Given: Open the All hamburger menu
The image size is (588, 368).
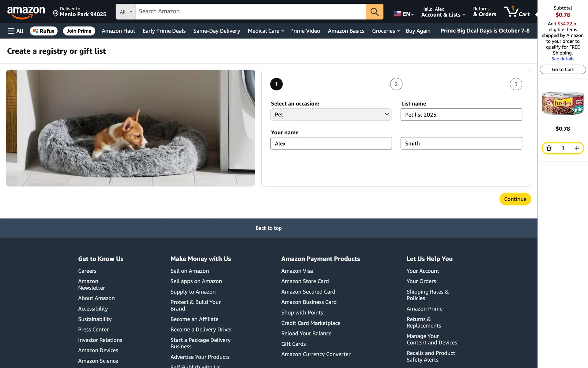Looking at the screenshot, I should [16, 31].
